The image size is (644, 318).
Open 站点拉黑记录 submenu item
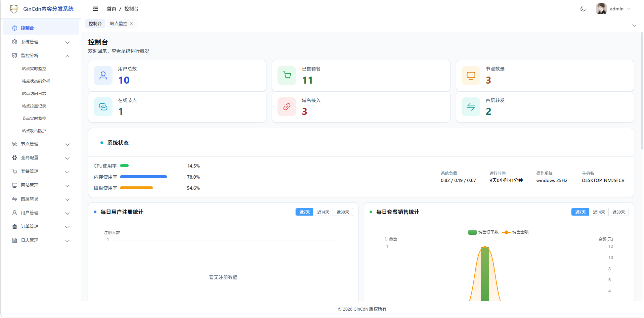coord(34,106)
